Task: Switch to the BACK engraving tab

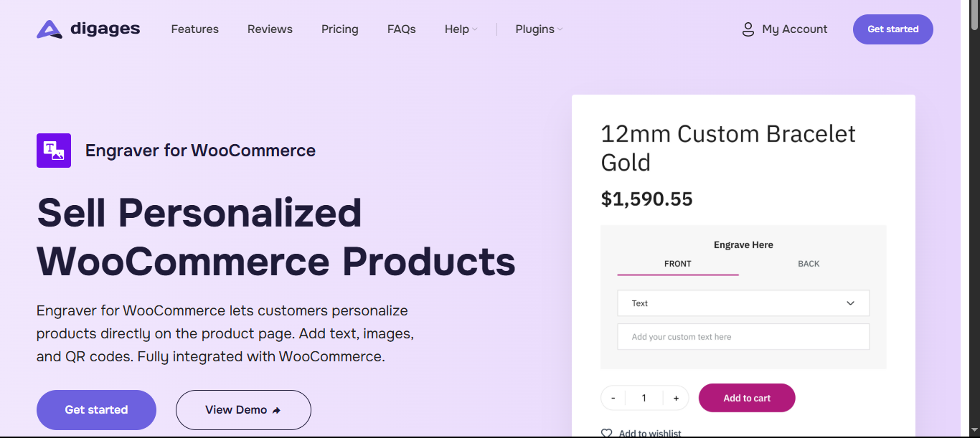Action: coord(809,264)
